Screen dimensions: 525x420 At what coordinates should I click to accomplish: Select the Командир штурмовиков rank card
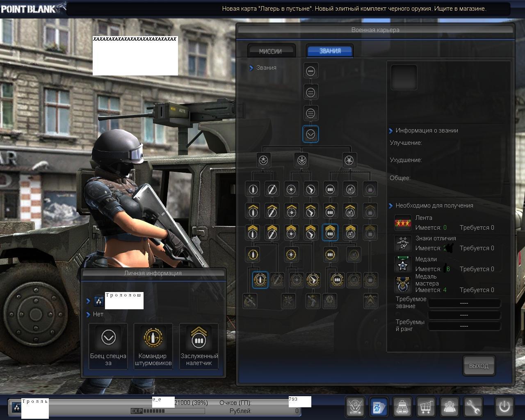point(153,346)
